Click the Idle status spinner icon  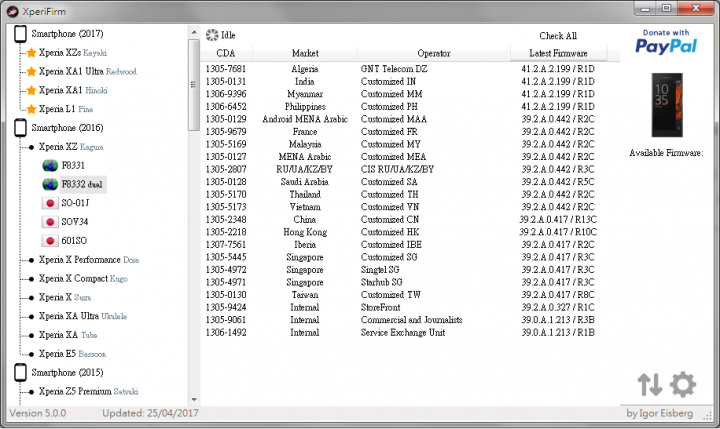(212, 35)
